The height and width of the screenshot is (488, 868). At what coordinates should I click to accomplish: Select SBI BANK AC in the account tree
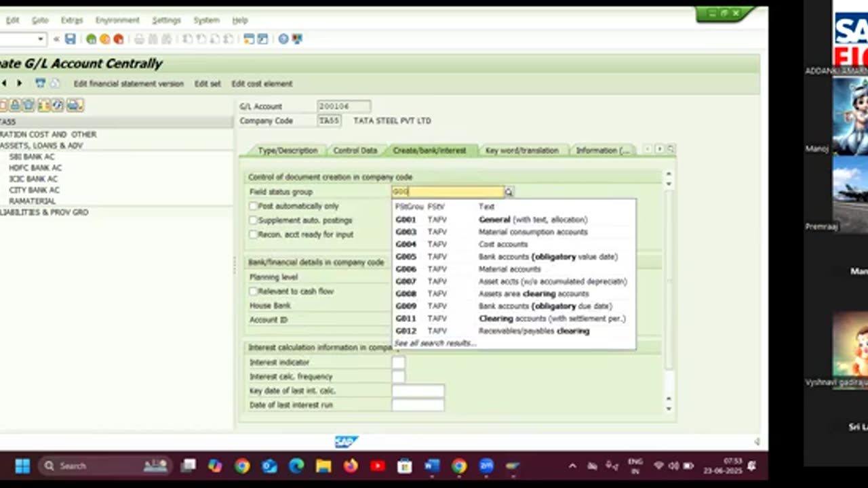click(32, 157)
